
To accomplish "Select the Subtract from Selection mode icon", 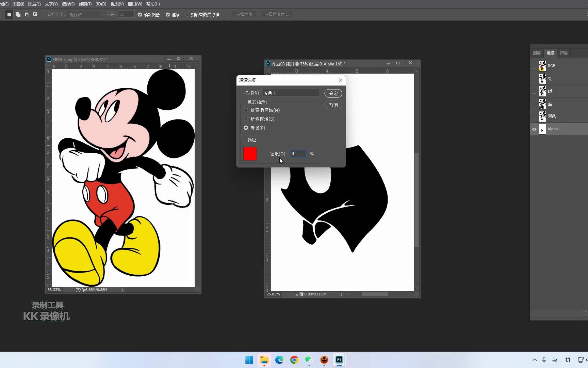I will [27, 15].
